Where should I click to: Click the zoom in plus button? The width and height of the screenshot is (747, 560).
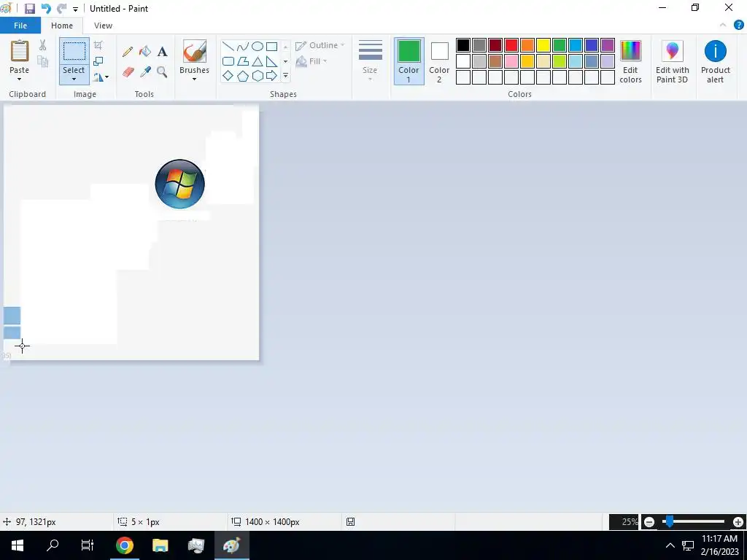[738, 522]
